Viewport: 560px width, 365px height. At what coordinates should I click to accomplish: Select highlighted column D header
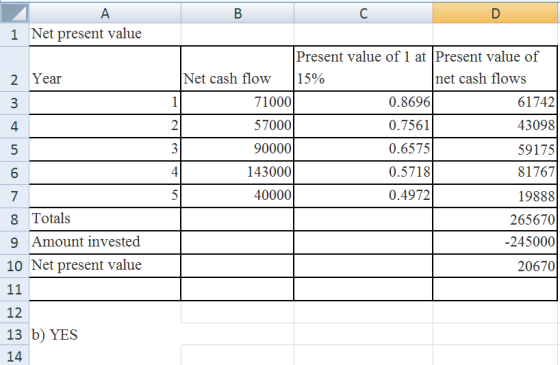495,13
